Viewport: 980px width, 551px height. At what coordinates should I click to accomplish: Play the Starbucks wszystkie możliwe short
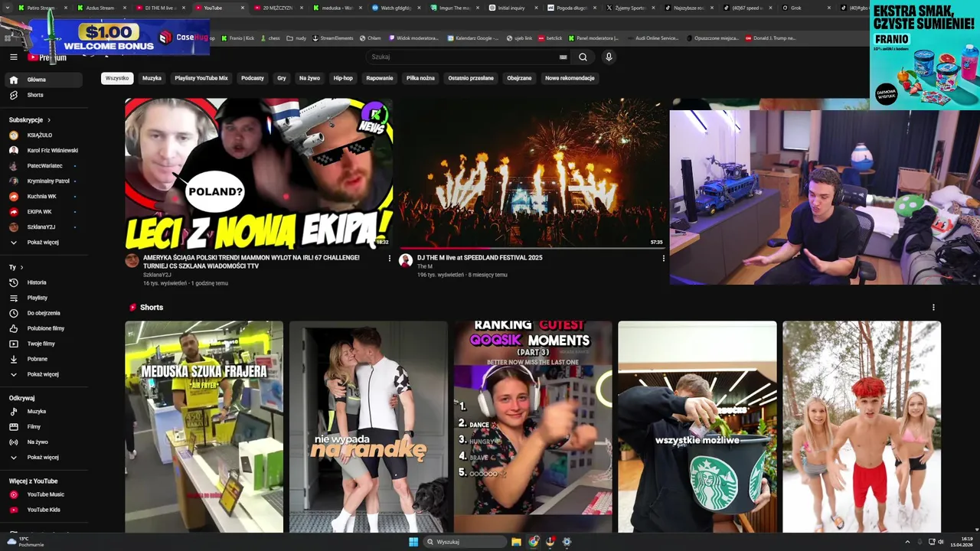pos(697,426)
